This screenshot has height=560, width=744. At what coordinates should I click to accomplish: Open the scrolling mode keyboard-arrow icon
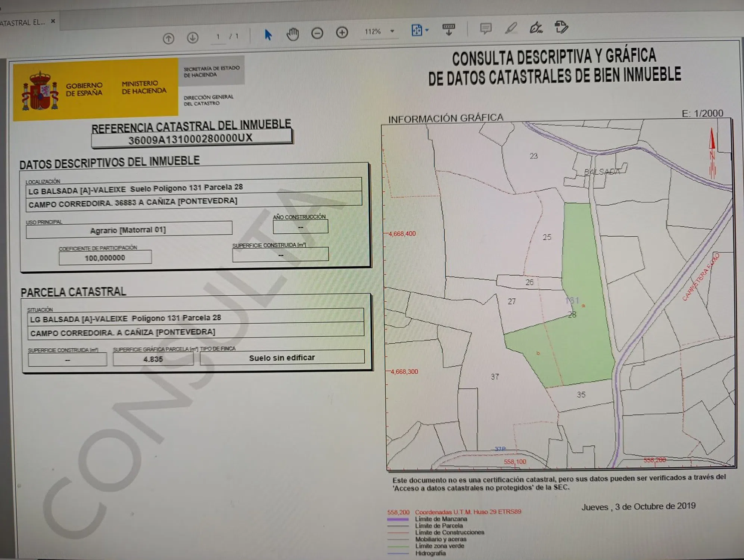[x=448, y=29]
